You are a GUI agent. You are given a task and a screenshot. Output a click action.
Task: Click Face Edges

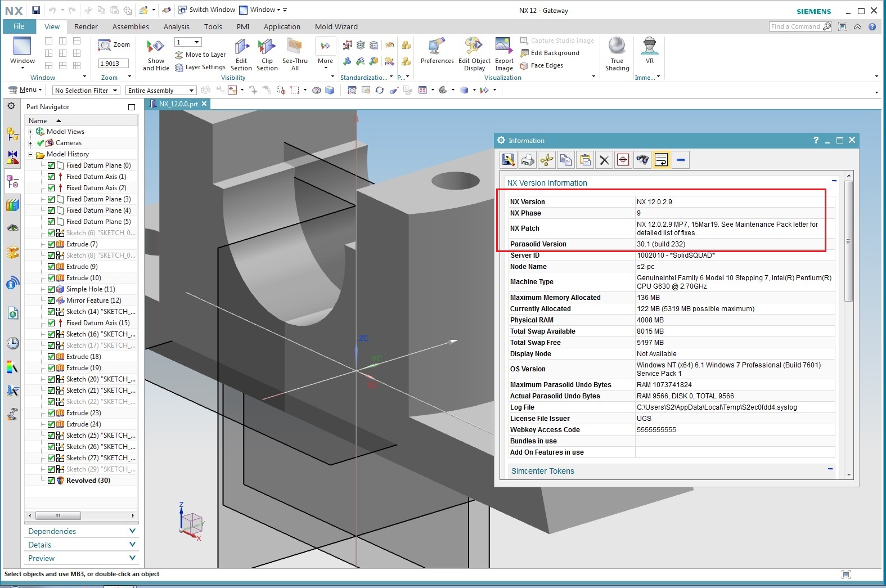tap(542, 65)
